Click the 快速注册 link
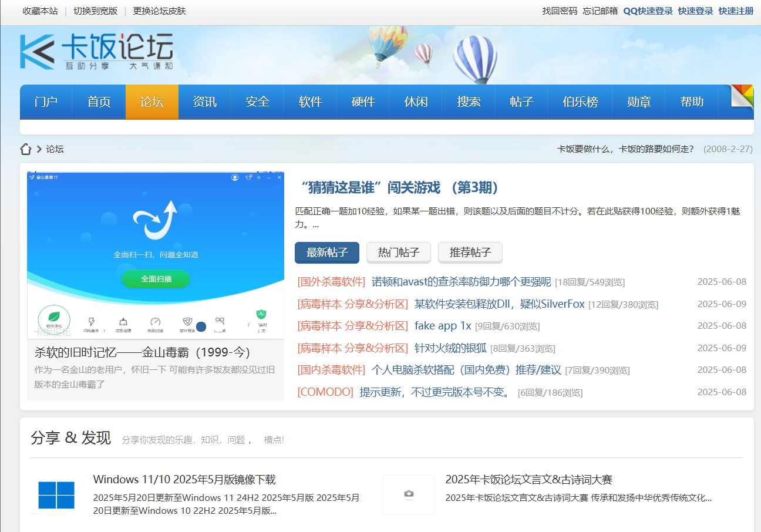This screenshot has width=761, height=532. point(736,11)
